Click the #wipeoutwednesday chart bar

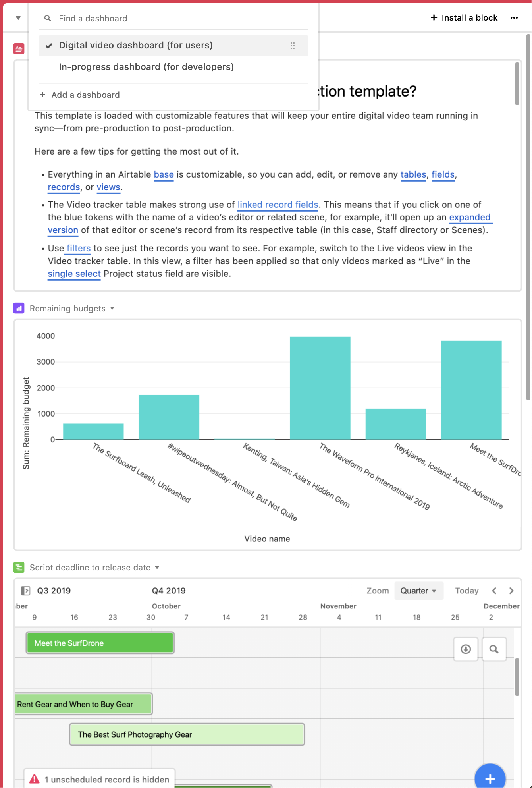click(169, 417)
